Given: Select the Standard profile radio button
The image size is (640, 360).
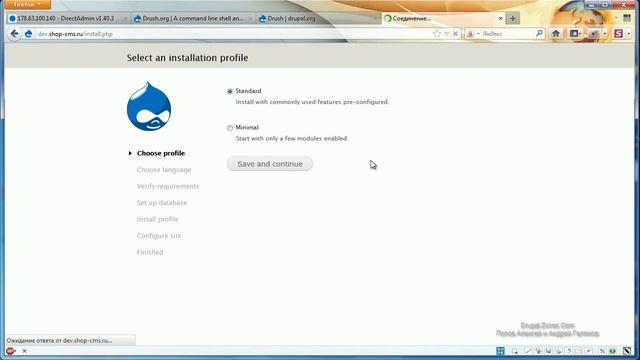Looking at the screenshot, I should pos(230,91).
